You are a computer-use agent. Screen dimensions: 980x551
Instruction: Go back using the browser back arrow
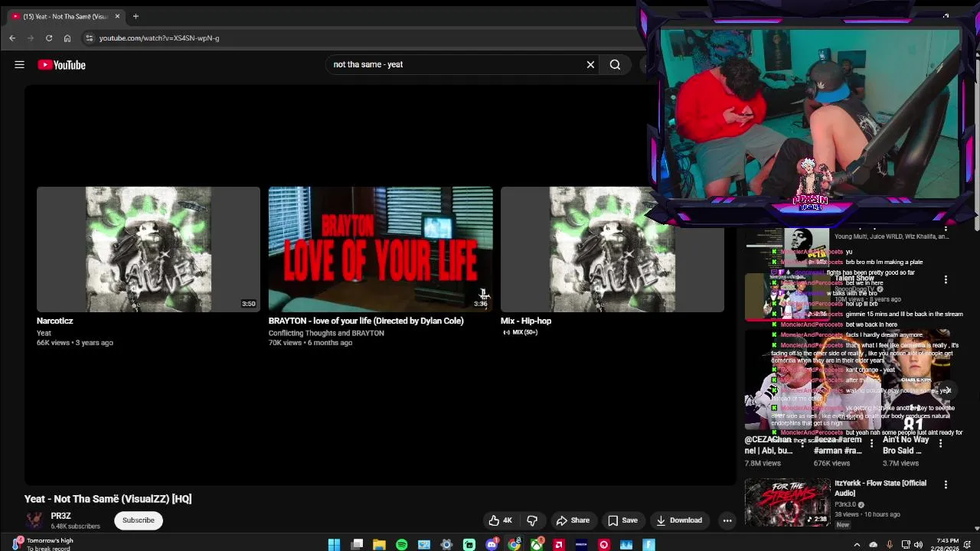point(12,38)
